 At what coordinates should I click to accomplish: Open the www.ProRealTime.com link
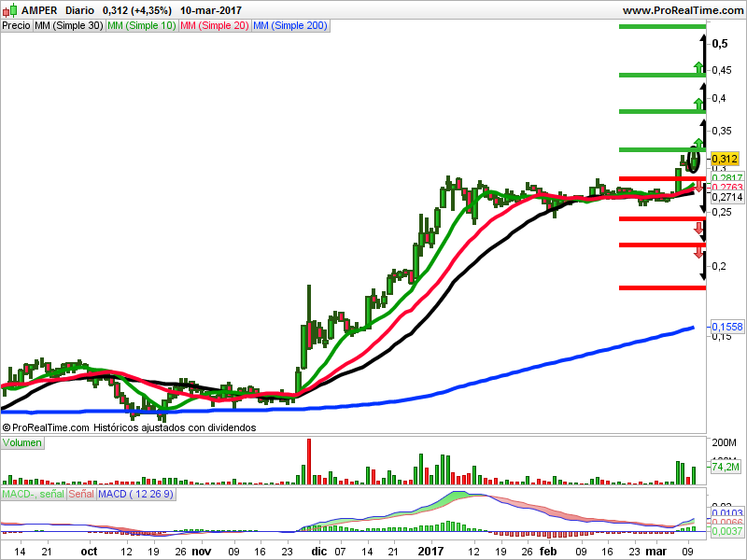(681, 10)
